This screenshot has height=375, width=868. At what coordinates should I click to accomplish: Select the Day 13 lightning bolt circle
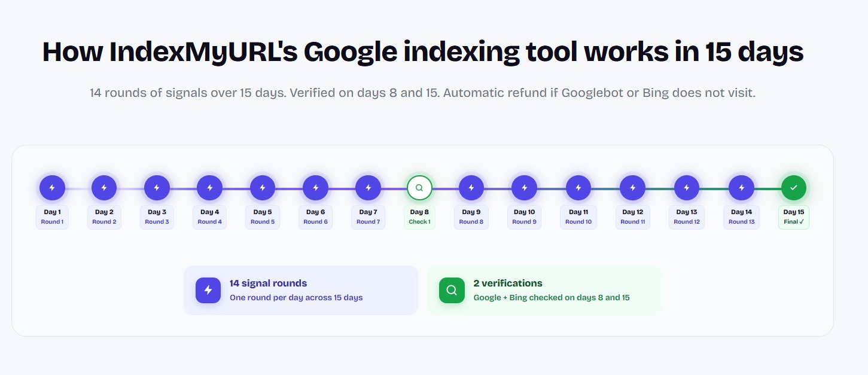(686, 188)
